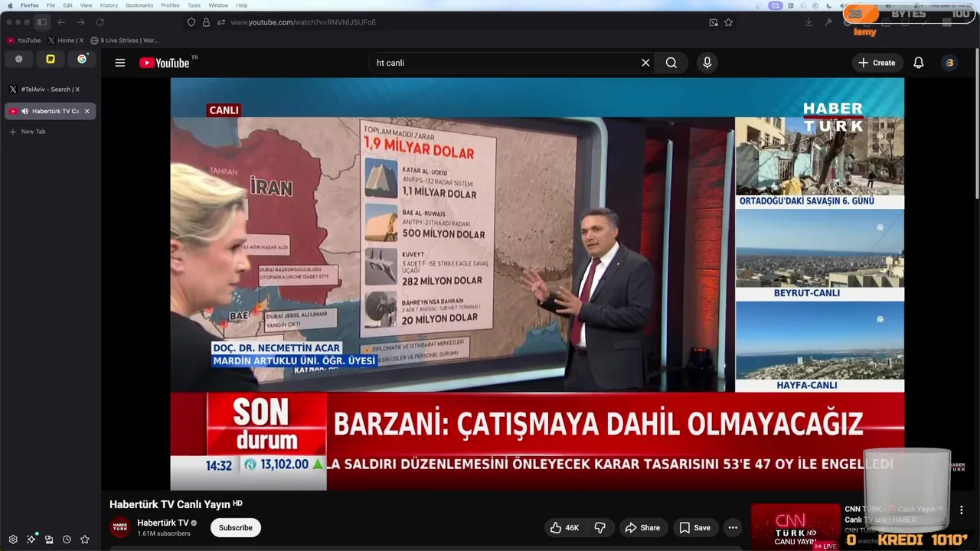Open Firefox downloads panel
This screenshot has width=980, height=551.
(x=808, y=22)
